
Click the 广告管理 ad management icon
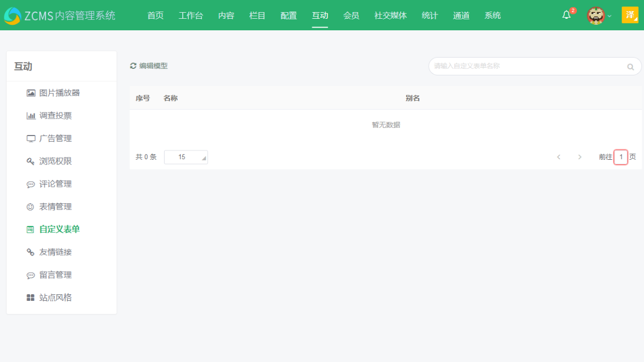[x=31, y=138]
